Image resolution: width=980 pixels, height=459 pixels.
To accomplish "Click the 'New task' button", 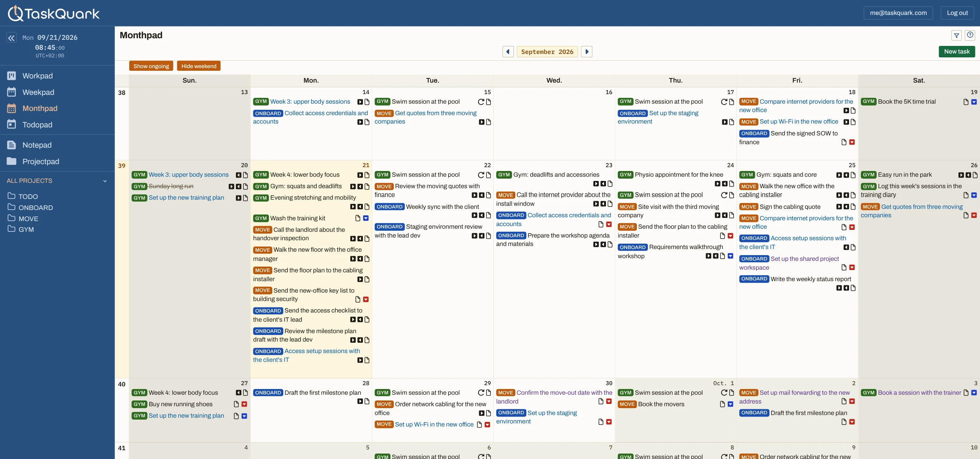I will [957, 52].
